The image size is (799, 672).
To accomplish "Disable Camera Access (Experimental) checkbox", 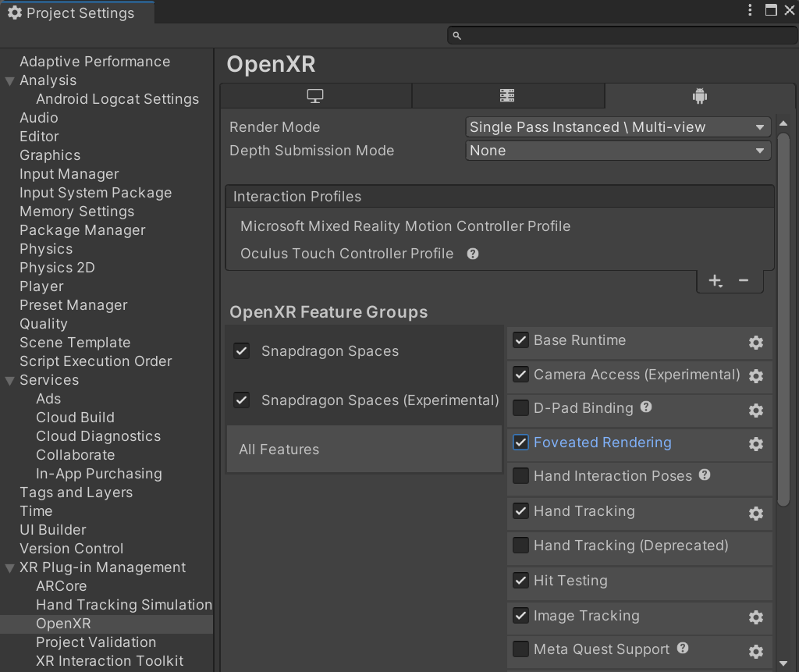I will 520,374.
